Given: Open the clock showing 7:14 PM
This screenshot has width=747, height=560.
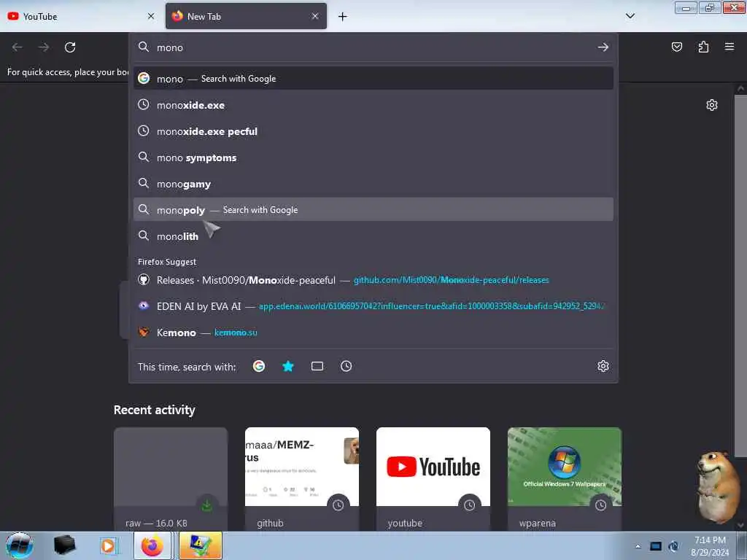Looking at the screenshot, I should tap(710, 546).
